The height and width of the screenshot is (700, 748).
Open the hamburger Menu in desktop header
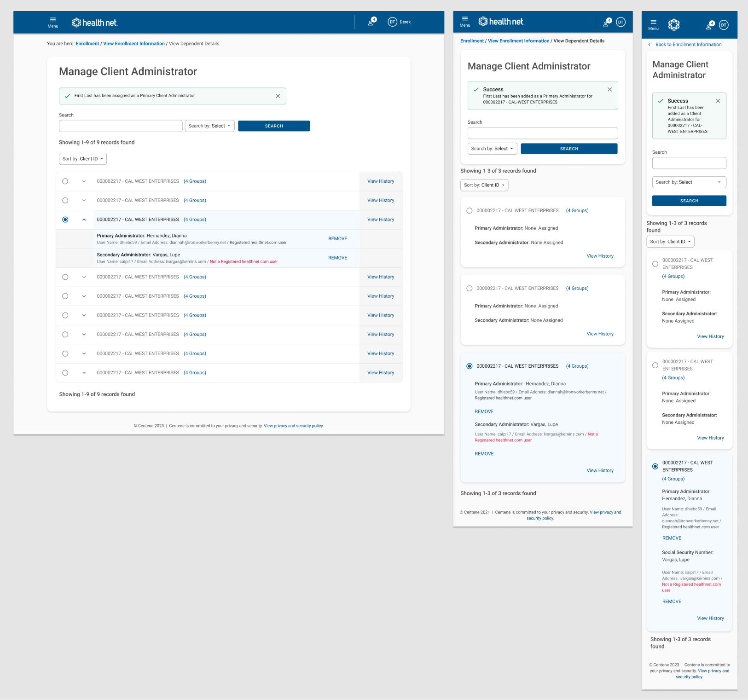click(53, 22)
